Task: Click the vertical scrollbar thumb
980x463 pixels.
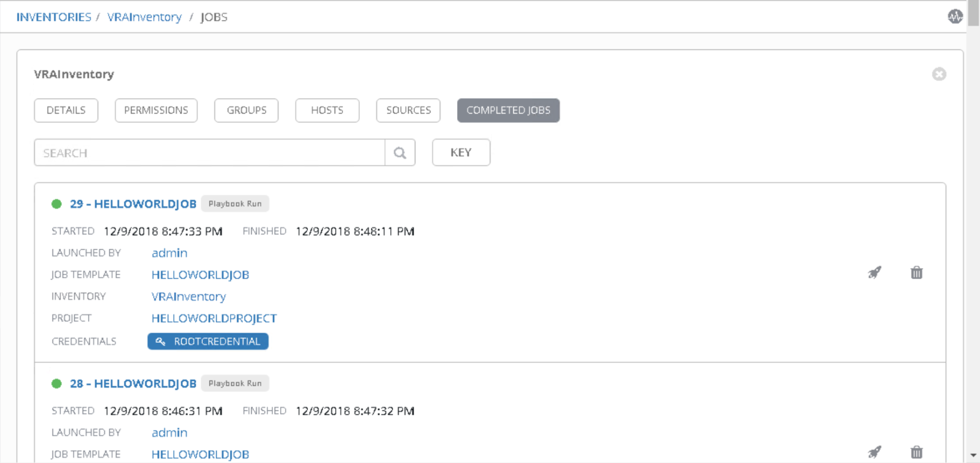Action: (973, 13)
